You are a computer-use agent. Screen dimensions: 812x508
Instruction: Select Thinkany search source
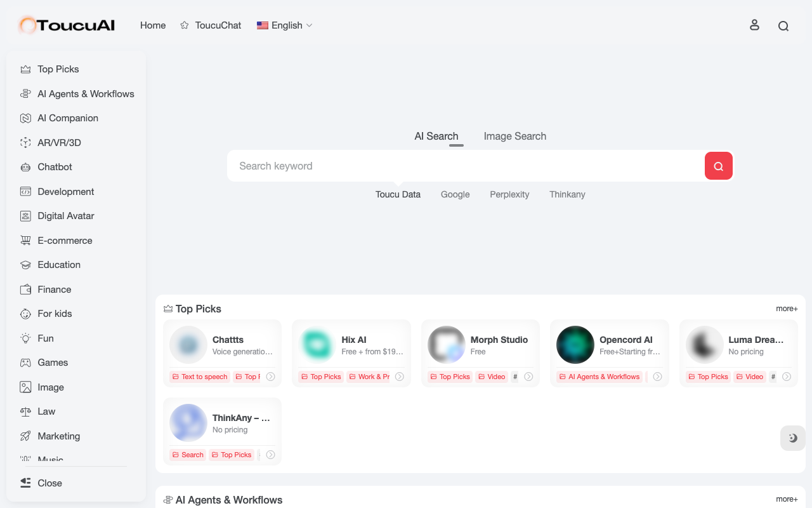(x=567, y=194)
